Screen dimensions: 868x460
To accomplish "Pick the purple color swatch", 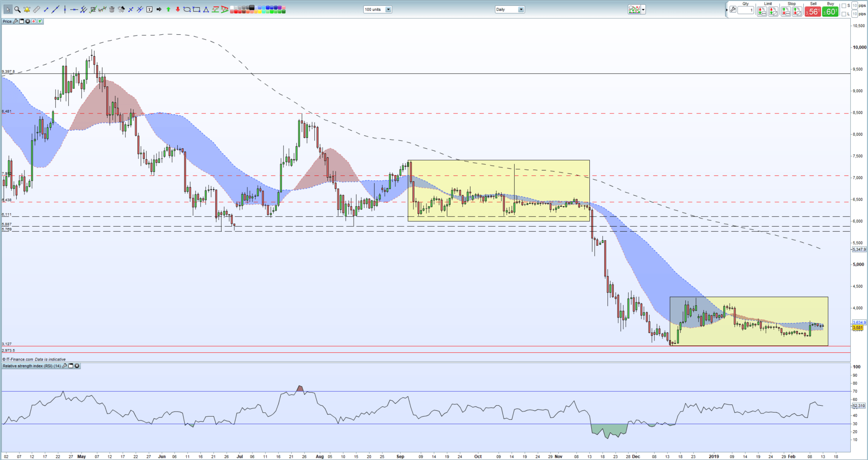I will click(x=280, y=8).
